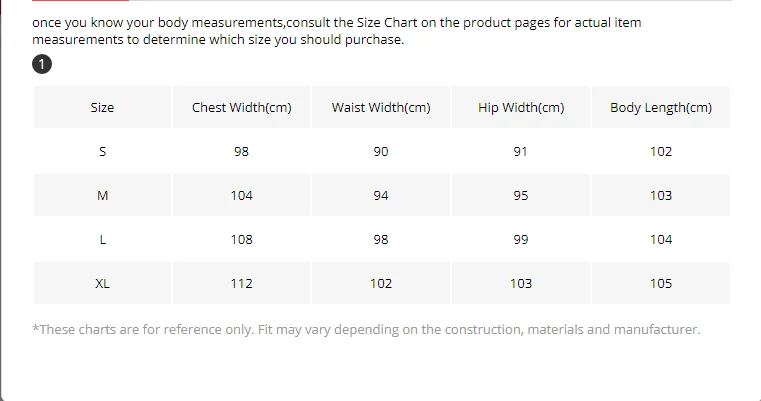Click the M size row label

pyautogui.click(x=102, y=195)
